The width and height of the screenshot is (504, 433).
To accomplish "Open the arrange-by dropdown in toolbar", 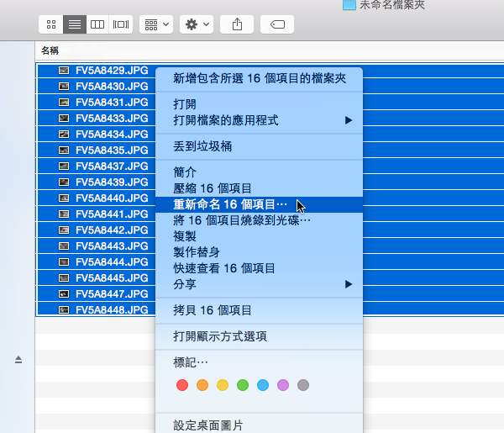I will [x=156, y=24].
